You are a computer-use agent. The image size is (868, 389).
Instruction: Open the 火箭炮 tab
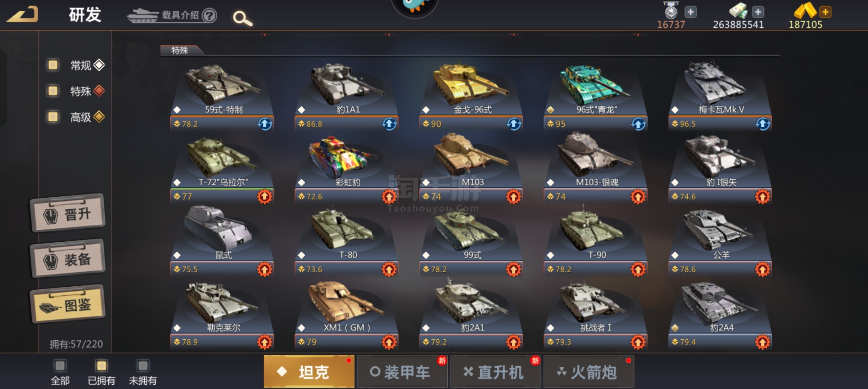[x=589, y=372]
